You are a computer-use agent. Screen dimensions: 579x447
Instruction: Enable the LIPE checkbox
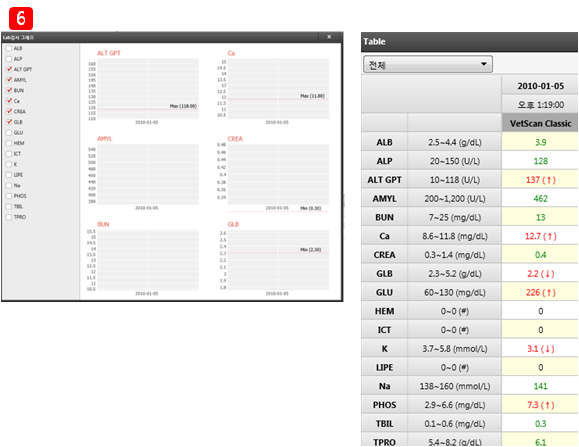(9, 175)
